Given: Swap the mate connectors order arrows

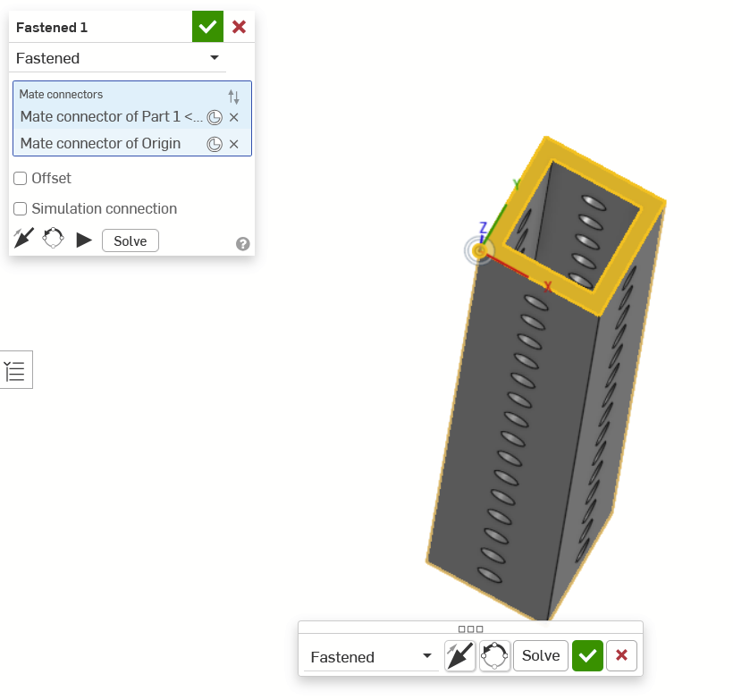Looking at the screenshot, I should pos(233,97).
